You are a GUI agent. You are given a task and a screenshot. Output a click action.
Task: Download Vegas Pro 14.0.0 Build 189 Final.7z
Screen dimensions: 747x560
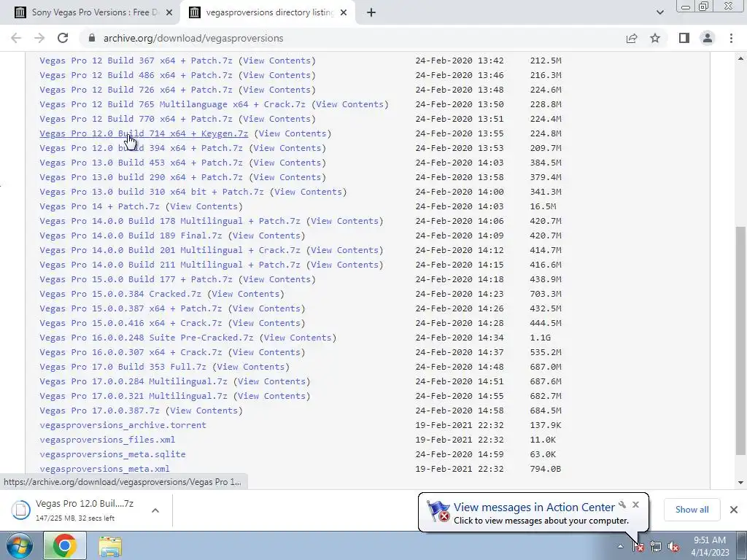pos(131,236)
